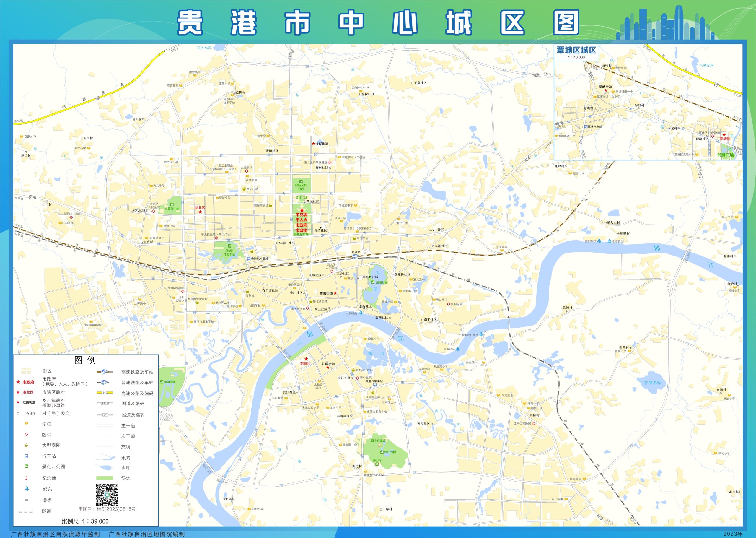
Task: Click the boat icon at 市水泥厂码头
Action: pos(481,335)
